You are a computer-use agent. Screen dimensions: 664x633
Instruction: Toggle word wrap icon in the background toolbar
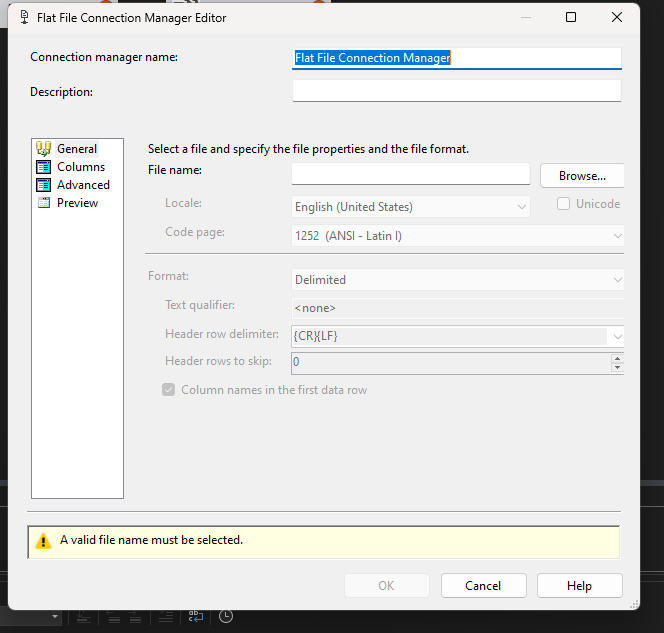point(196,616)
